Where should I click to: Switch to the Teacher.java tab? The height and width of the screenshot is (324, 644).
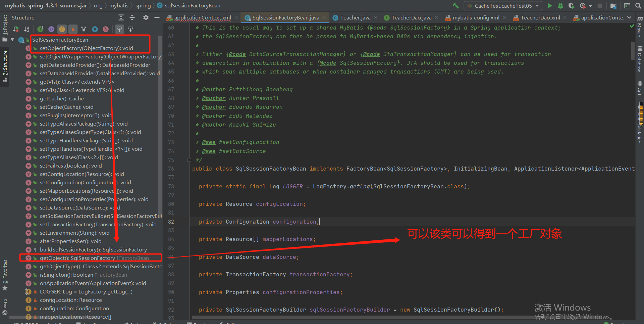(x=355, y=17)
